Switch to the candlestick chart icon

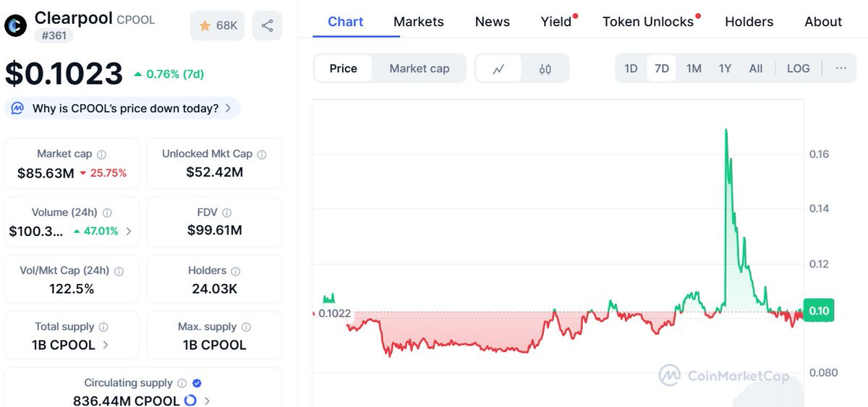click(x=545, y=69)
